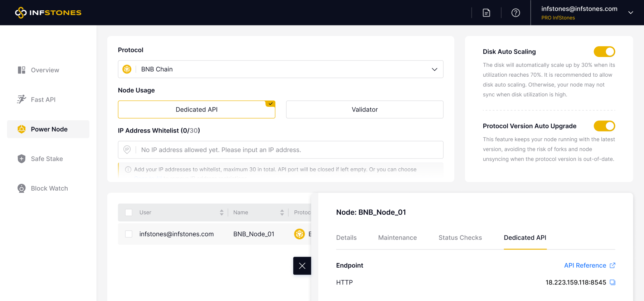
Task: Click the HTTP endpoint label
Action: coord(345,282)
